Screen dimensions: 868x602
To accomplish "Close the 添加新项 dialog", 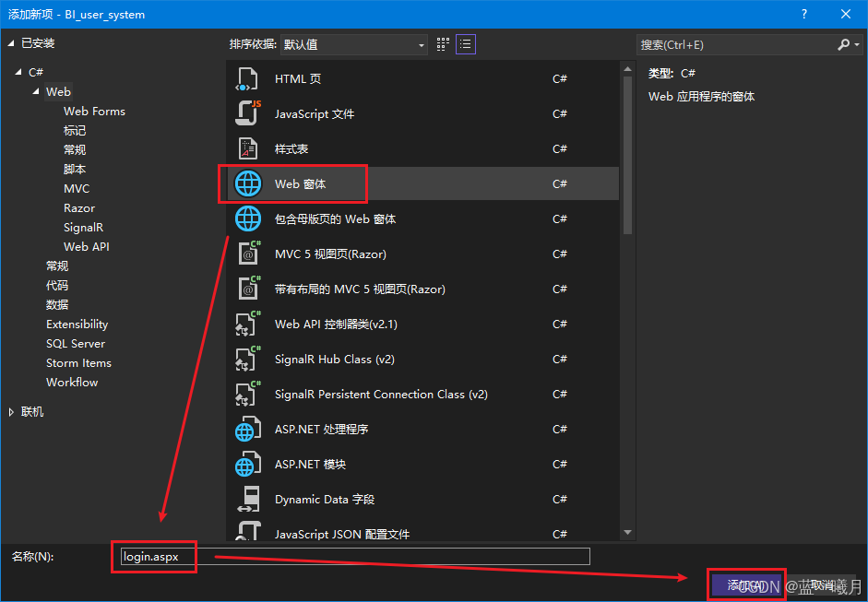I will tap(845, 14).
